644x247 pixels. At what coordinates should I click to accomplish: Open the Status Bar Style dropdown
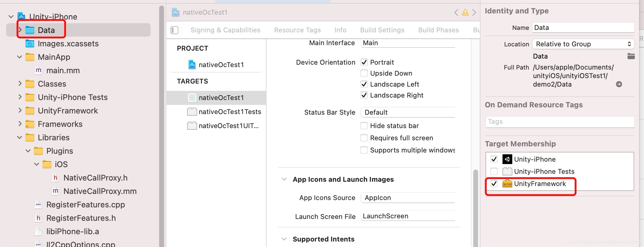click(408, 112)
